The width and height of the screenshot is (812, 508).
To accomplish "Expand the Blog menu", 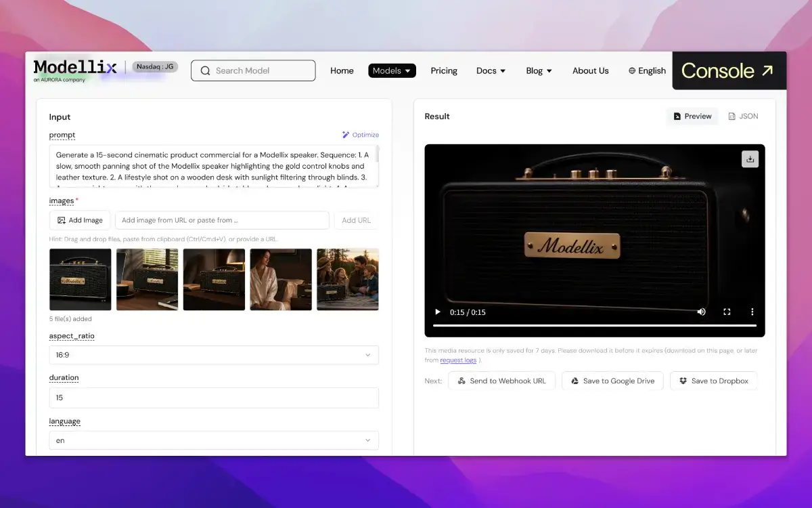I will (x=539, y=70).
